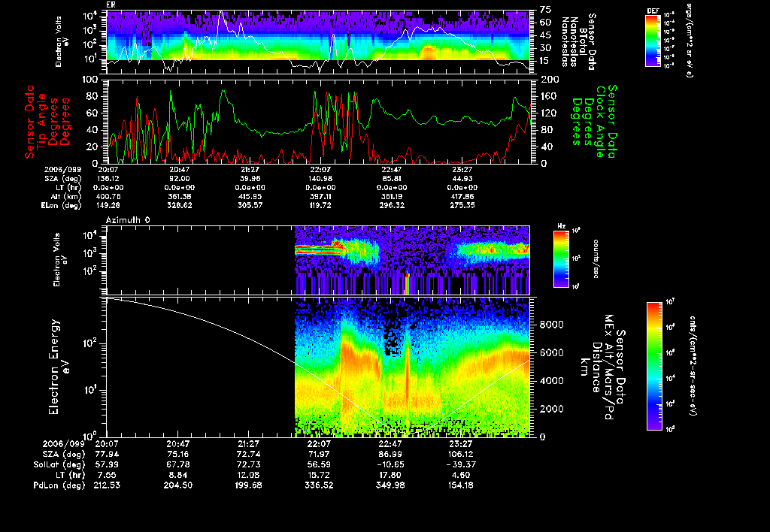
Task: Click PdLon value 212.53
Action: click(x=107, y=485)
